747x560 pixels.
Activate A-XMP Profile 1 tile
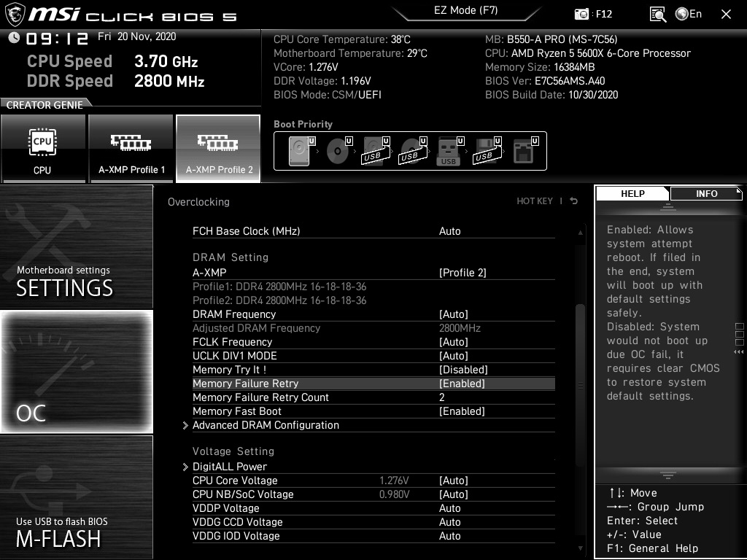131,149
